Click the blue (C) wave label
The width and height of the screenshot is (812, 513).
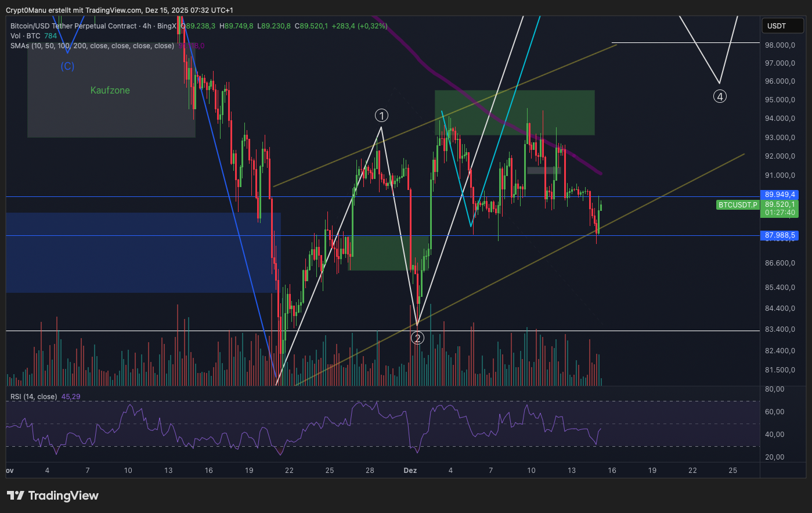[x=67, y=66]
